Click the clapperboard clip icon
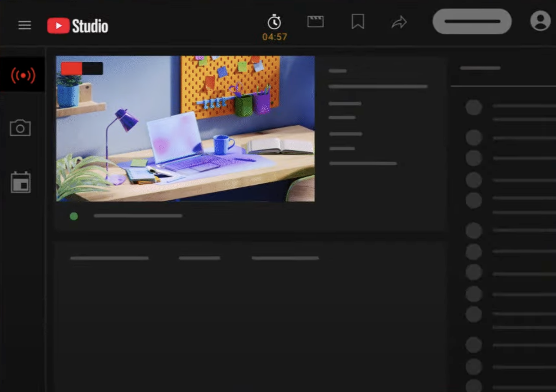Viewport: 556px width, 392px height. [x=315, y=22]
